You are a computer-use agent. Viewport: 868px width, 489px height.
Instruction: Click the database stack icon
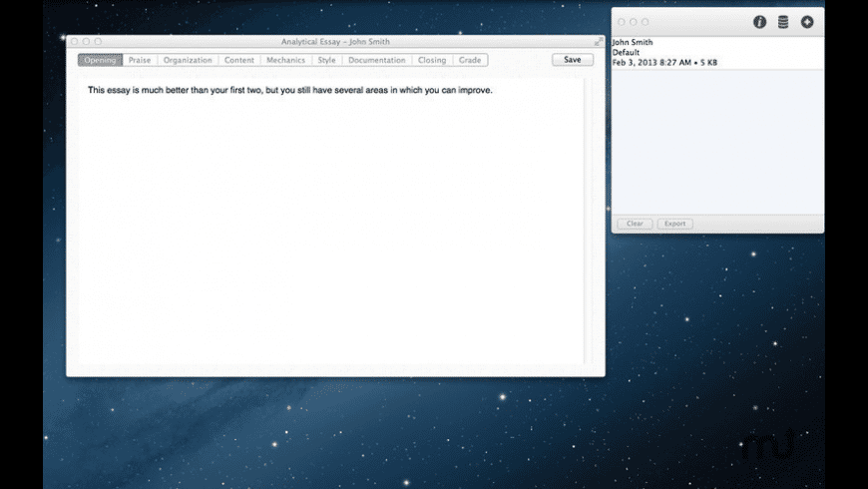[x=783, y=22]
